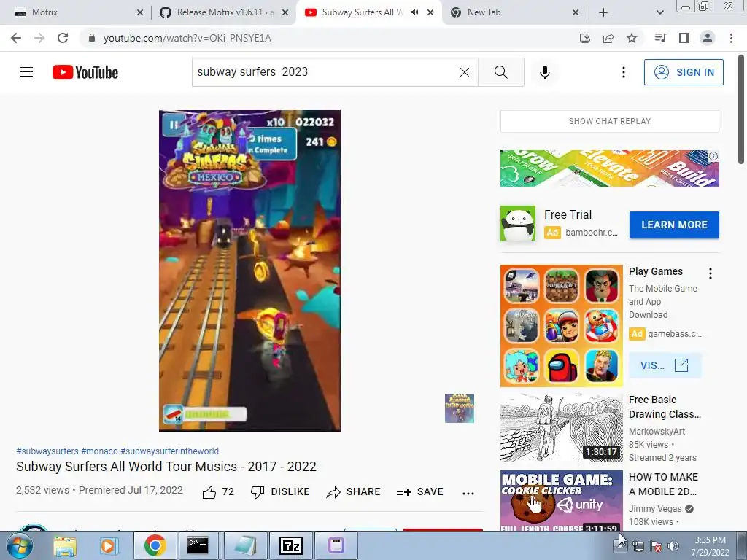
Task: Open the banner ad info icon
Action: pyautogui.click(x=713, y=156)
